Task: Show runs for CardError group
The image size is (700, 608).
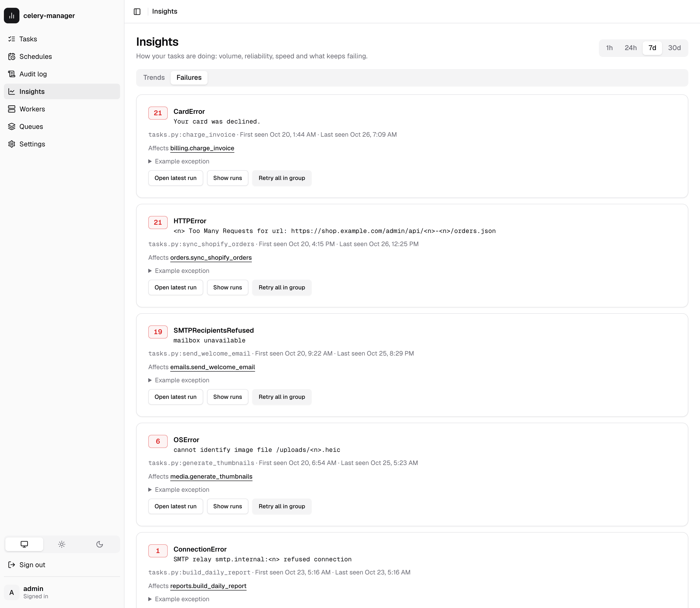Action: [227, 178]
